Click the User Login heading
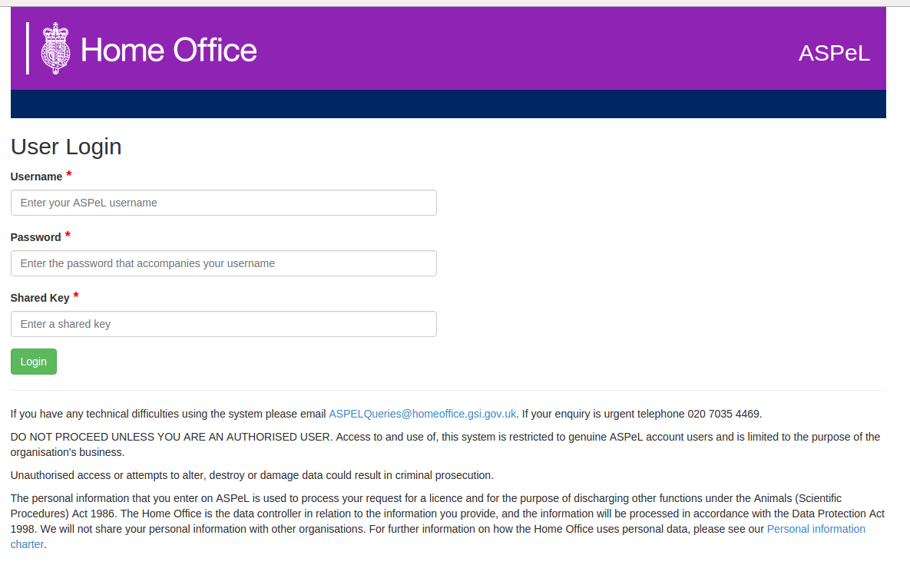Image resolution: width=910 pixels, height=588 pixels. point(66,147)
